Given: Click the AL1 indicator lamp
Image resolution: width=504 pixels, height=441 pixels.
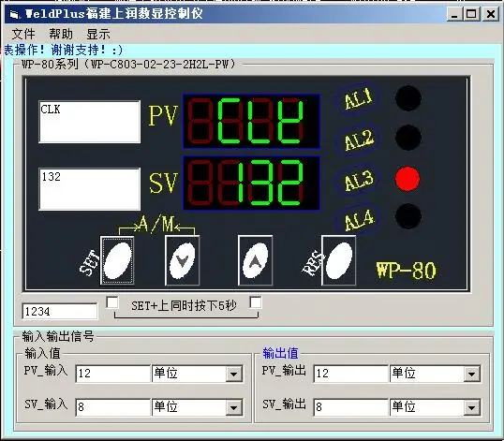Looking at the screenshot, I should tap(408, 98).
